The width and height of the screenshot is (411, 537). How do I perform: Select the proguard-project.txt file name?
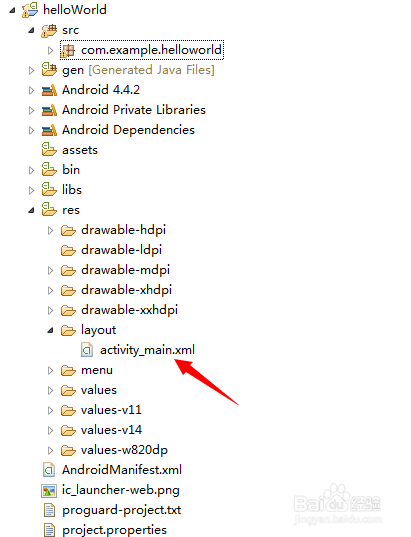pyautogui.click(x=122, y=510)
